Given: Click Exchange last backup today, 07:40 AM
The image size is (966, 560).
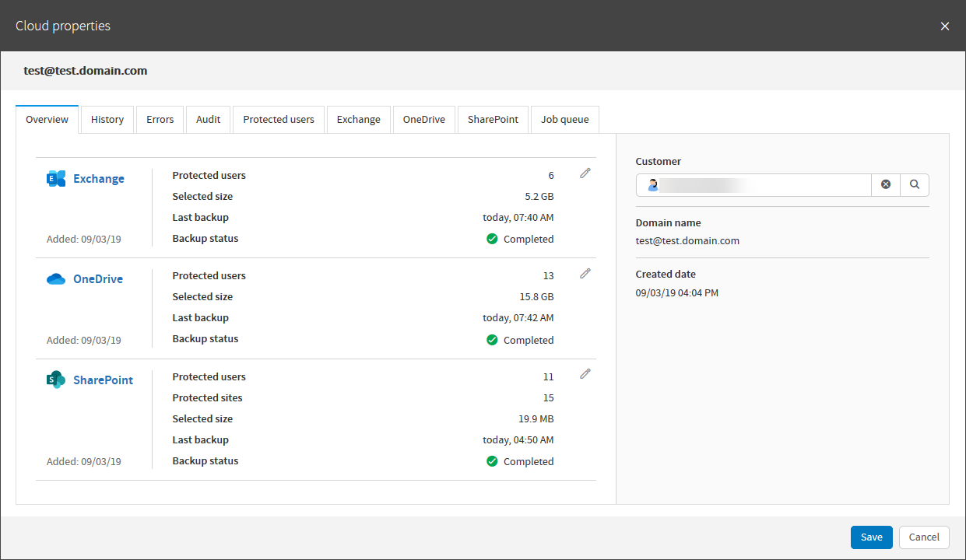Looking at the screenshot, I should tap(518, 218).
